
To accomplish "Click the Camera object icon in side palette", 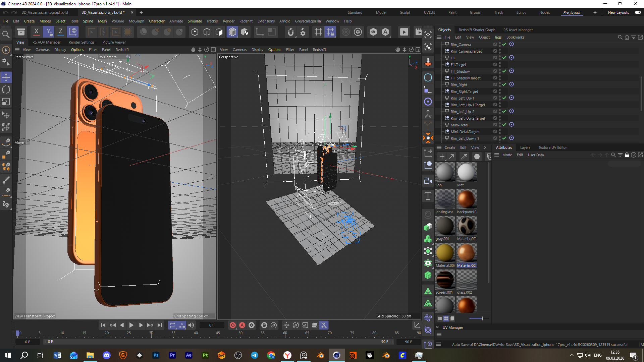I will (x=428, y=181).
